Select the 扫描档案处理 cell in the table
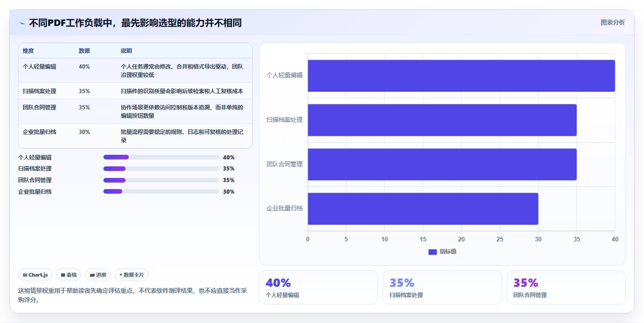644x323 pixels. (x=39, y=91)
